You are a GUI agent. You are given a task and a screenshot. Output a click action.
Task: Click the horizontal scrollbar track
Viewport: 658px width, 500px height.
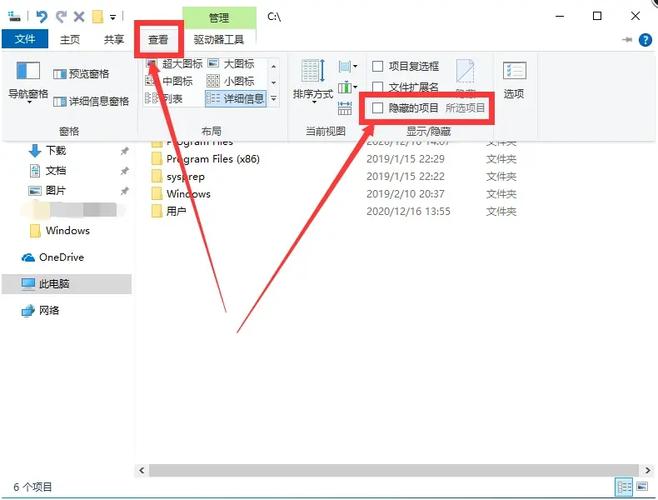[394, 471]
